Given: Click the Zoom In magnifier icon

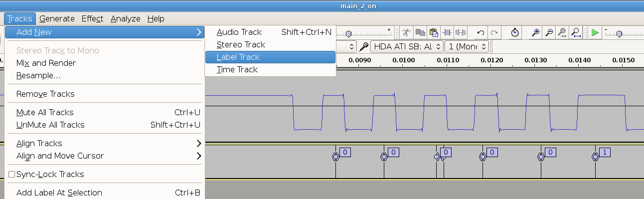Looking at the screenshot, I should 536,32.
